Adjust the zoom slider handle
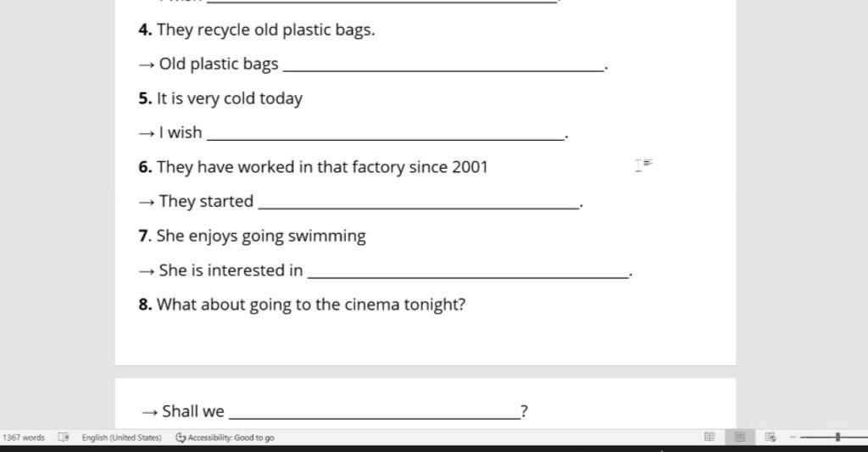Screen dimensions: 868x452 (x=838, y=437)
